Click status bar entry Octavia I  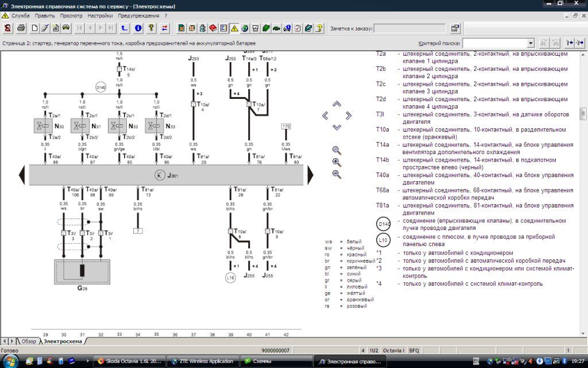(x=393, y=350)
